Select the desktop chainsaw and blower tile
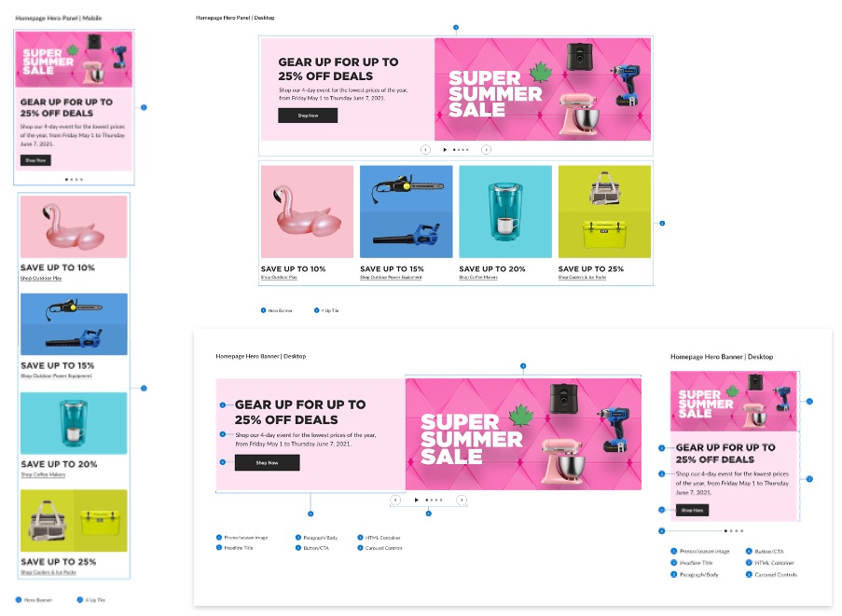This screenshot has width=842, height=616. pyautogui.click(x=406, y=212)
